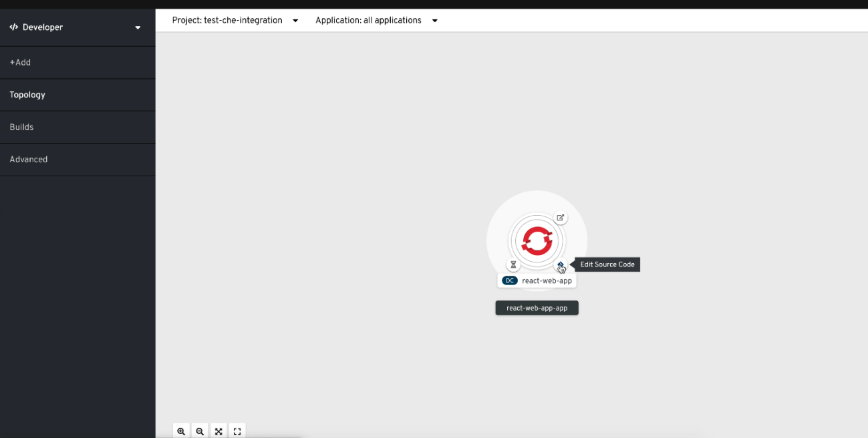The height and width of the screenshot is (438, 868).
Task: Click the Edit Source Code tooltip text
Action: tap(607, 264)
